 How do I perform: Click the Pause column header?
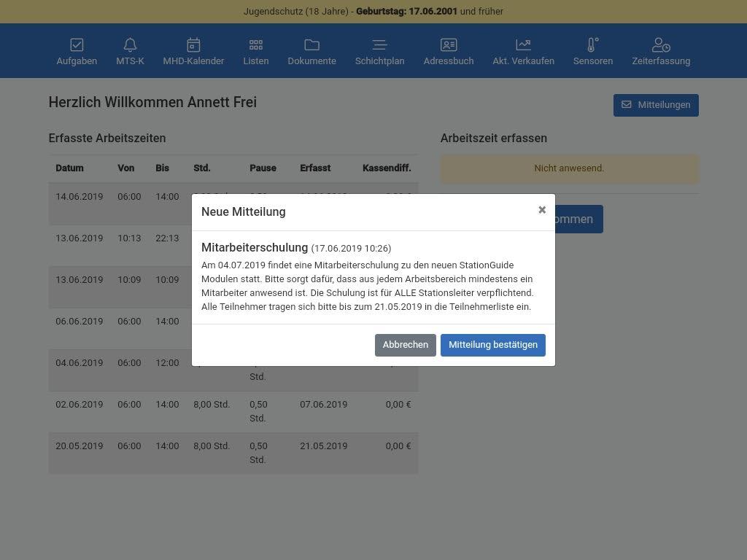pos(263,168)
